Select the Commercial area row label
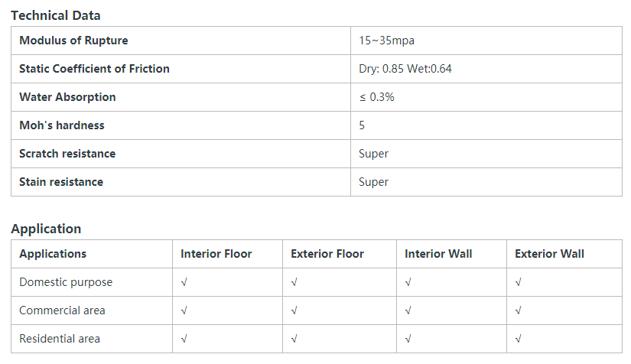Viewport: 631px width, 364px height. click(62, 310)
